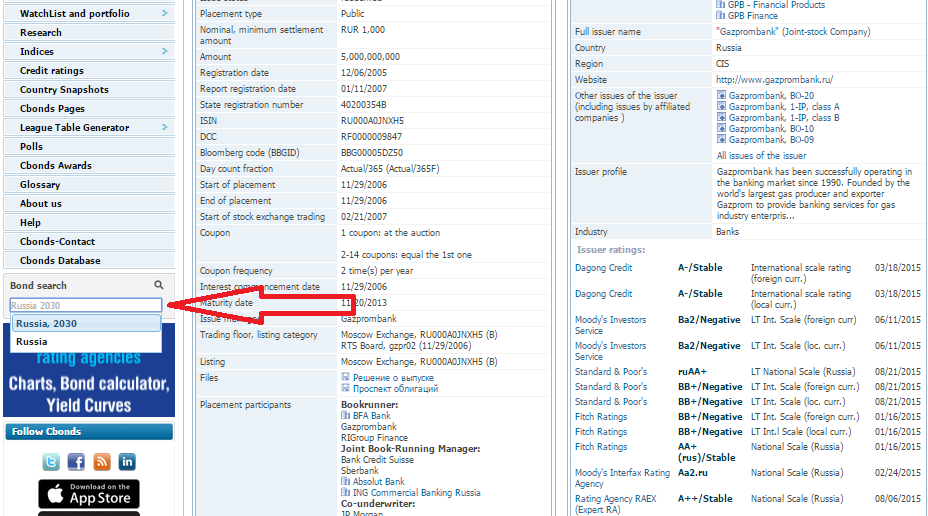Open the Cbonds Database menu item
928x516 pixels.
point(60,261)
